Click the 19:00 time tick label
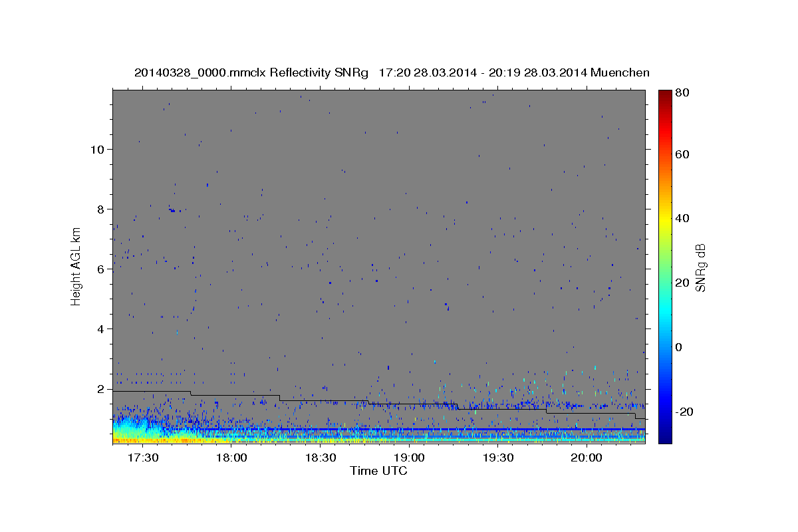The image size is (798, 532). (409, 458)
